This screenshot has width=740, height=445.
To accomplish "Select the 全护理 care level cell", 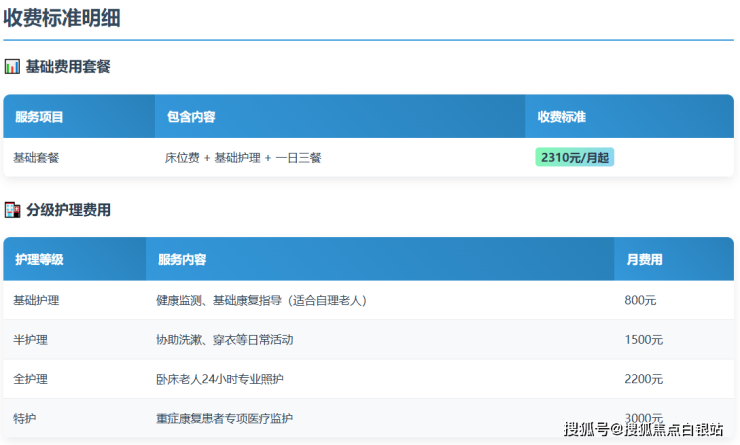I will click(x=30, y=379).
